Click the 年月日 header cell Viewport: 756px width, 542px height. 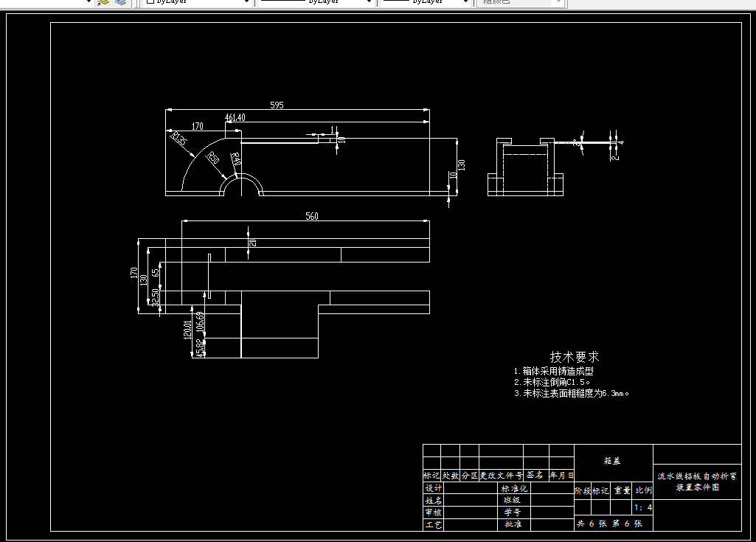562,476
